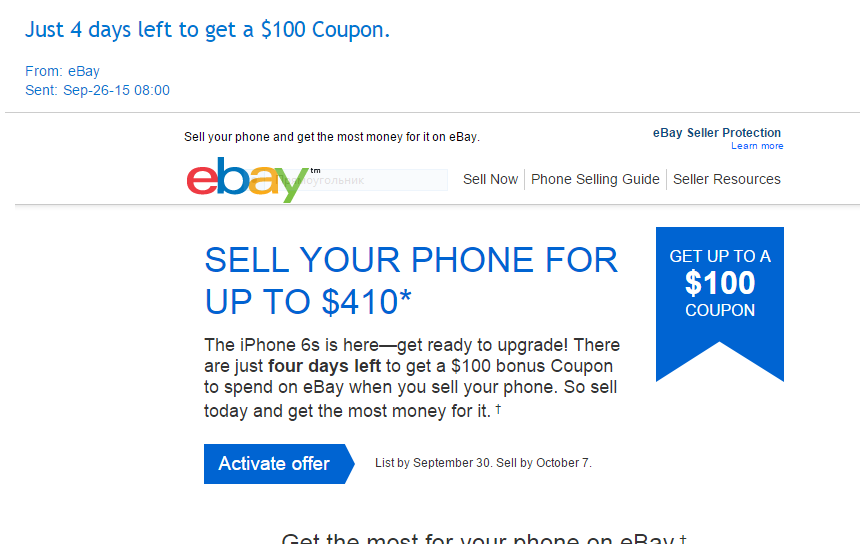Click the 'List by September 30' deadline note

(483, 463)
